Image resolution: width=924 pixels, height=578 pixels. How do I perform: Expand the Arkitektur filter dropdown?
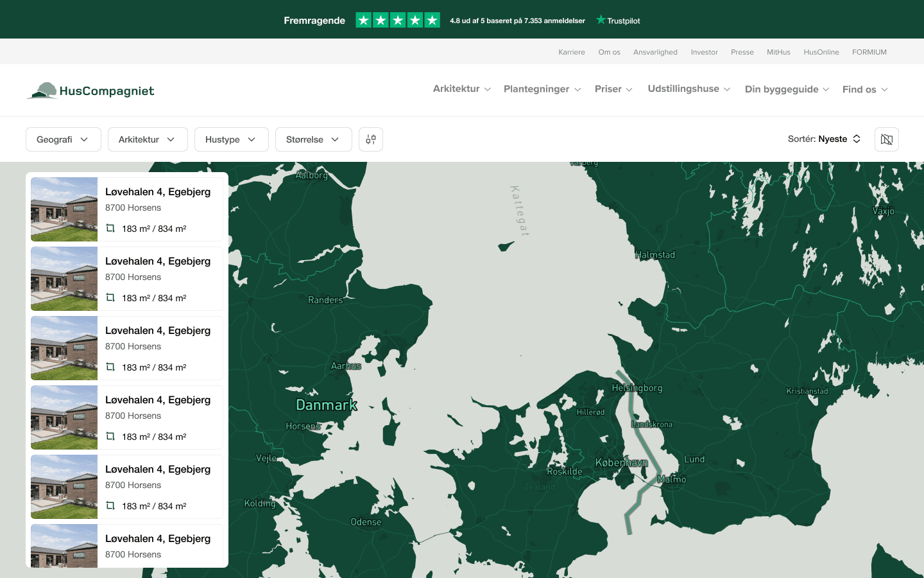coord(148,139)
